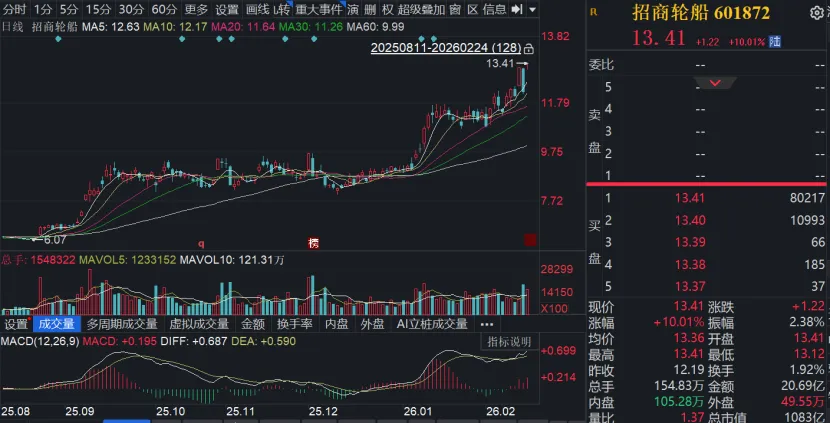Click the 日线 period label
The width and height of the screenshot is (830, 423).
13,26
